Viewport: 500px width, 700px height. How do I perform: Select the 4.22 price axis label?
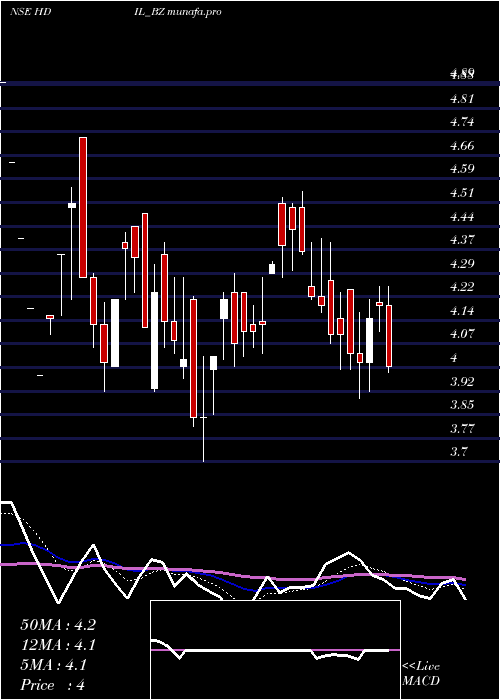click(462, 287)
